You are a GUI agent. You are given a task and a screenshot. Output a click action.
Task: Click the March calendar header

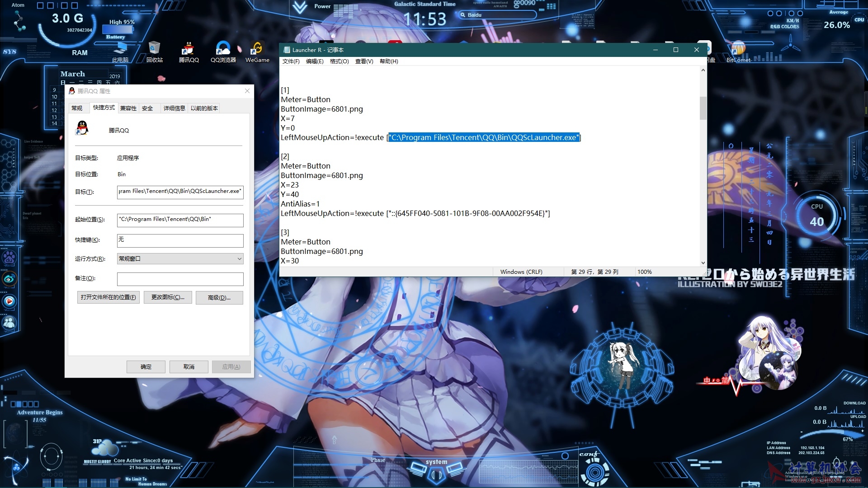(73, 74)
